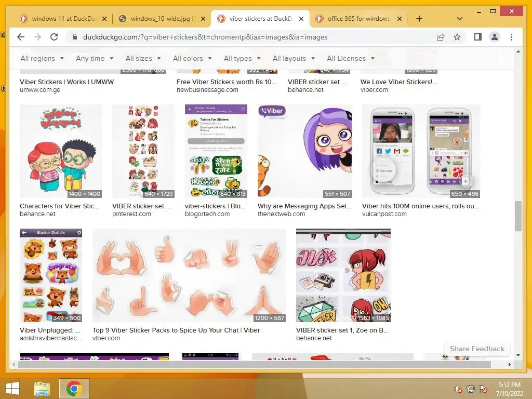The image size is (532, 399).
Task: Open File Explorer from the taskbar
Action: coord(42,389)
